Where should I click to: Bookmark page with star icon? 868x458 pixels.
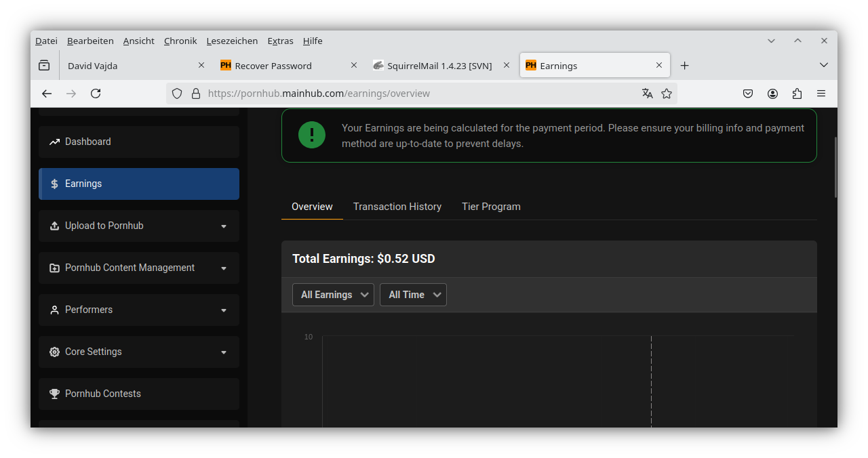click(x=667, y=93)
